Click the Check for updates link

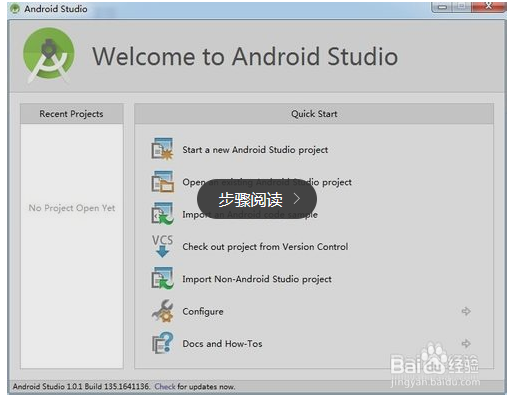point(165,387)
